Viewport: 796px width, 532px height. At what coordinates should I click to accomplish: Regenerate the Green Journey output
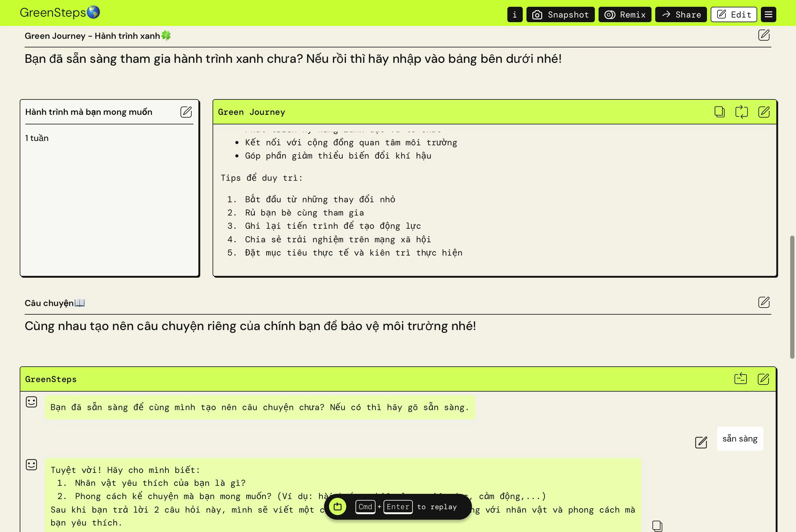coord(741,112)
